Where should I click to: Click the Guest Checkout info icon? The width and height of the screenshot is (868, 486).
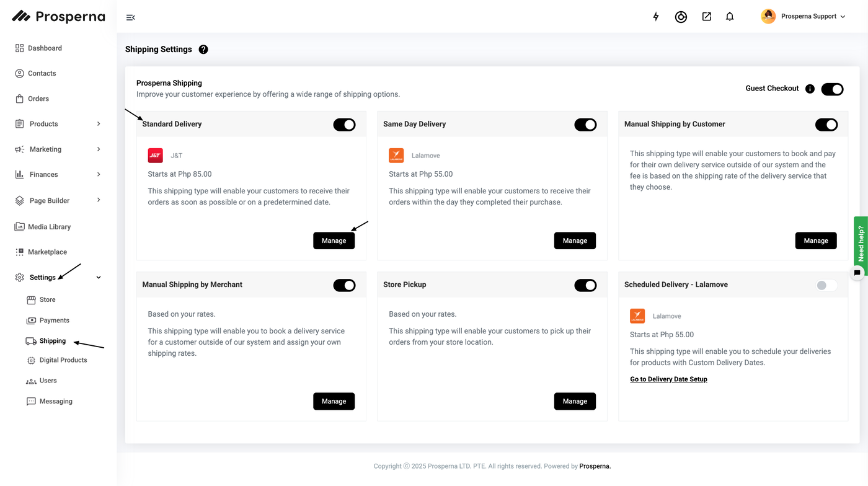tap(810, 89)
